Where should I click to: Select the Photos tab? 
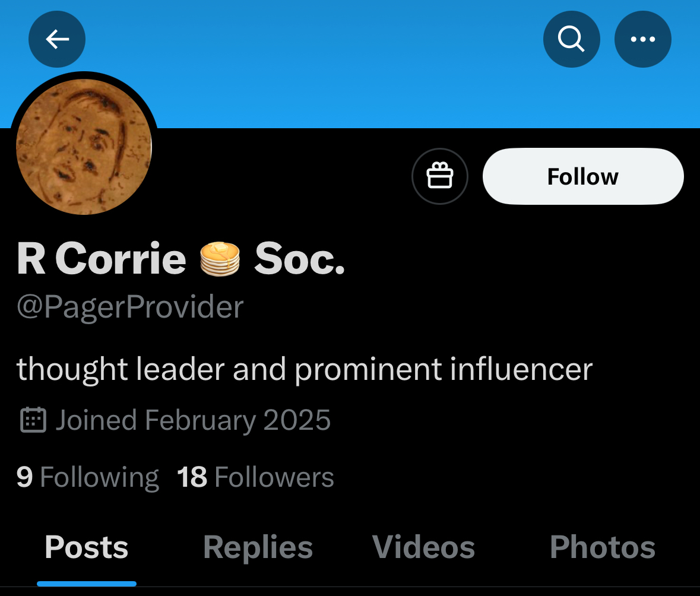602,547
